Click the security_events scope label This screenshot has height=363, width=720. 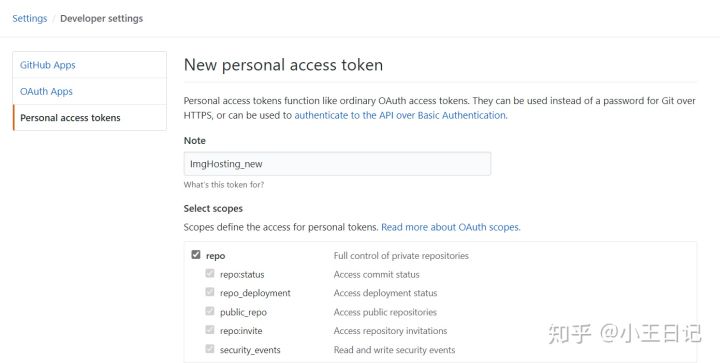click(x=250, y=350)
